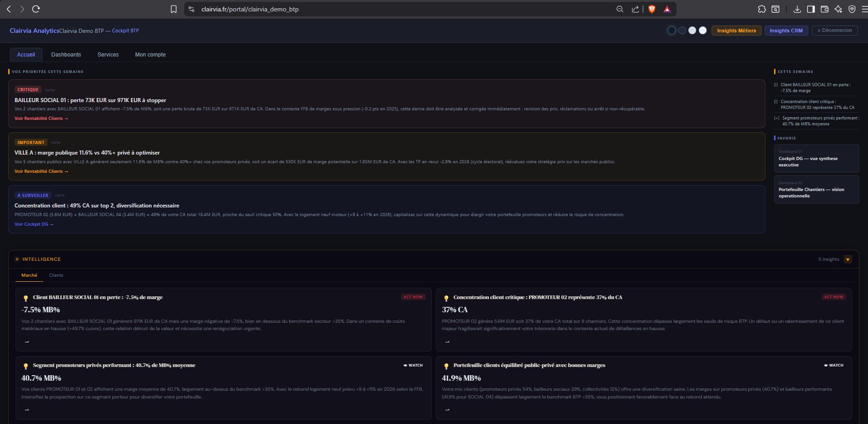Open the lightbulb icon of Concentration client critique insight
The height and width of the screenshot is (424, 868).
coord(446,298)
